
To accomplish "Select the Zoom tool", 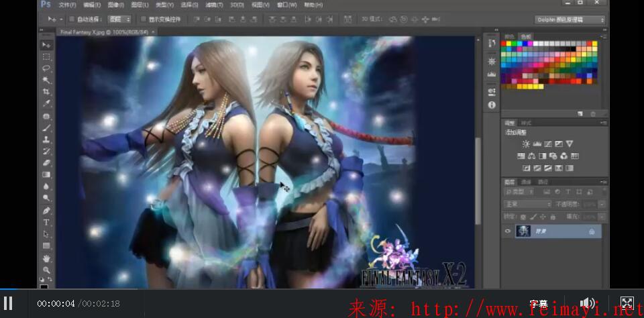I will pos(46,270).
